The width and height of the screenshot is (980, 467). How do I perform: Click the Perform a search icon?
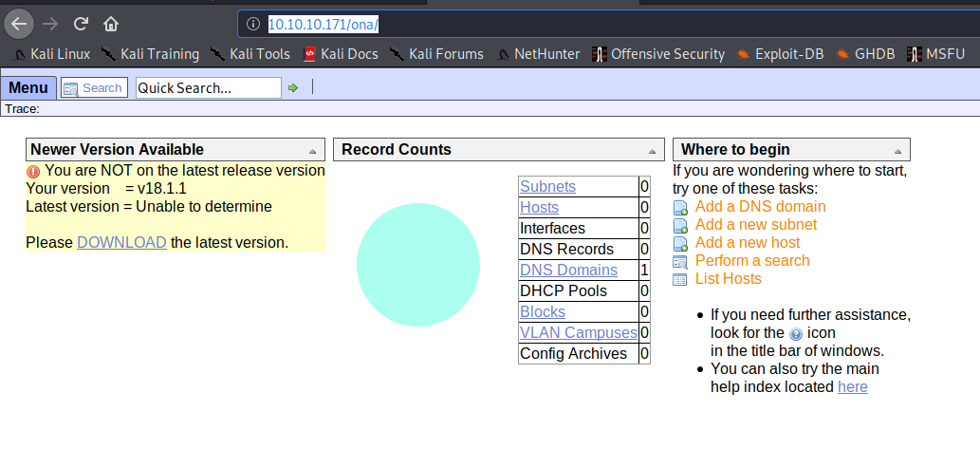680,261
